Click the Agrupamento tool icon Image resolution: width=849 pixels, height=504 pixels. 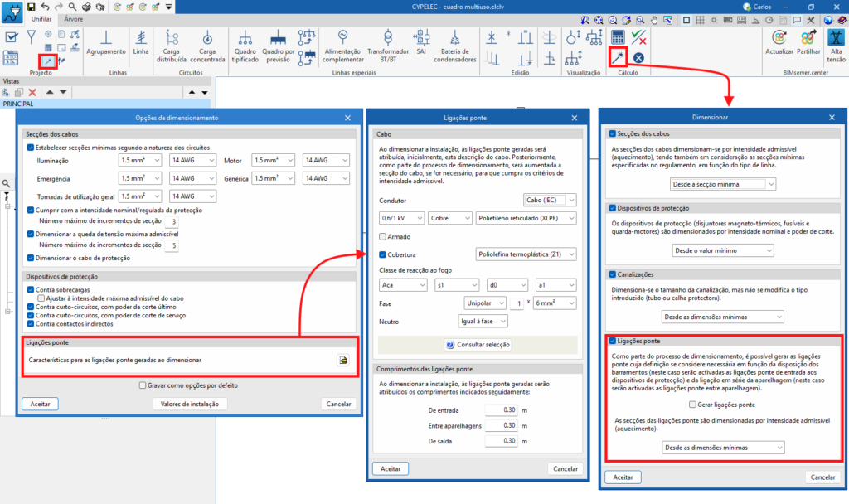[105, 38]
